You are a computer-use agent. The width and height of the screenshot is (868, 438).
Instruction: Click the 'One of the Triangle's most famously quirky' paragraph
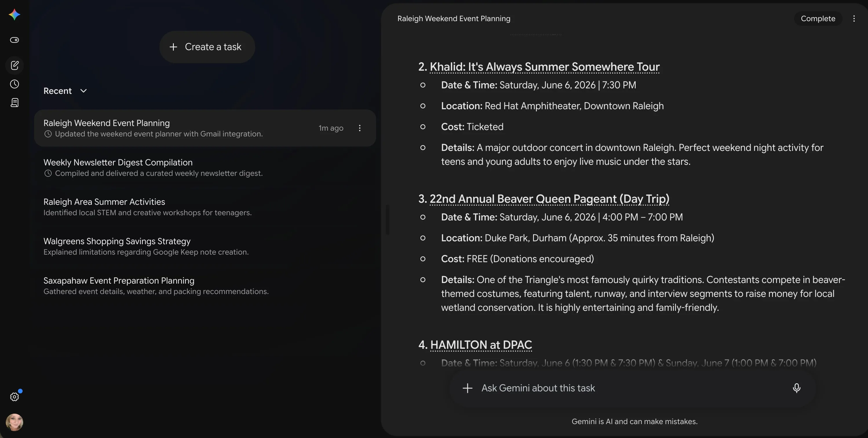coord(643,293)
